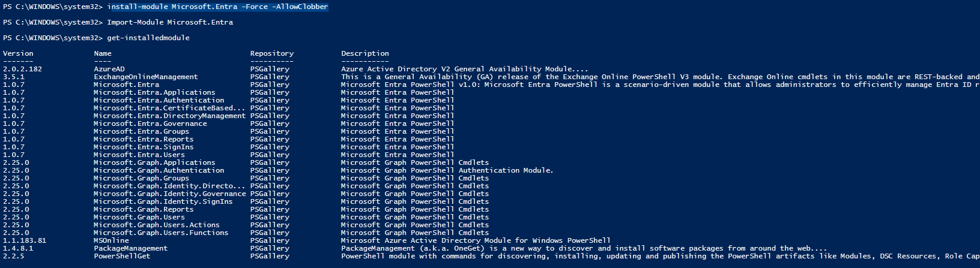The width and height of the screenshot is (980, 268).
Task: Click the Microsoft.Graph.Users.Functions module entry
Action: coord(161,233)
